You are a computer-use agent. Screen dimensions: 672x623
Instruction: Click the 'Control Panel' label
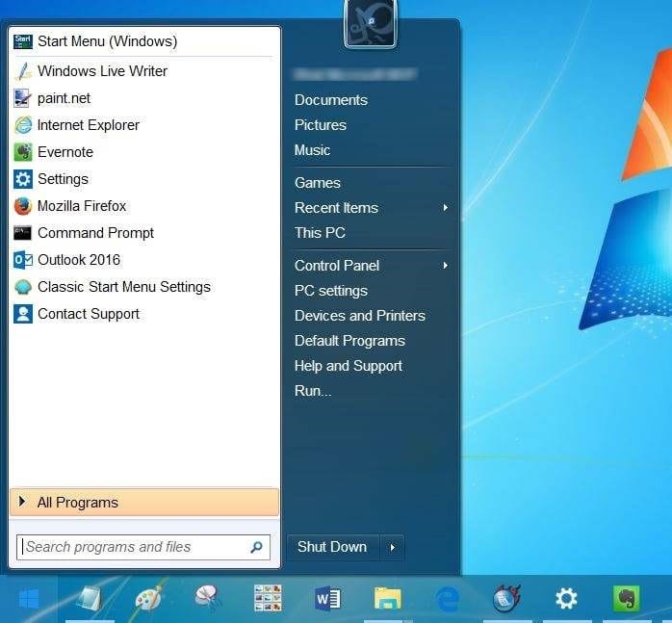(337, 266)
